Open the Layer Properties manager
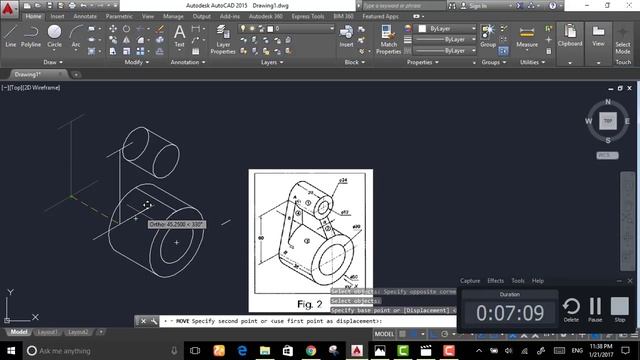The width and height of the screenshot is (640, 360). (223, 39)
